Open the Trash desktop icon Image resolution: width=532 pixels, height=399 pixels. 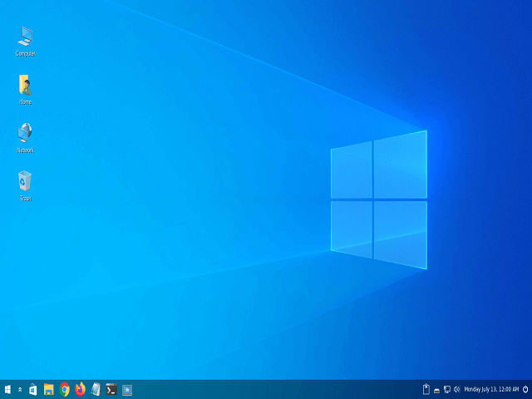25,181
